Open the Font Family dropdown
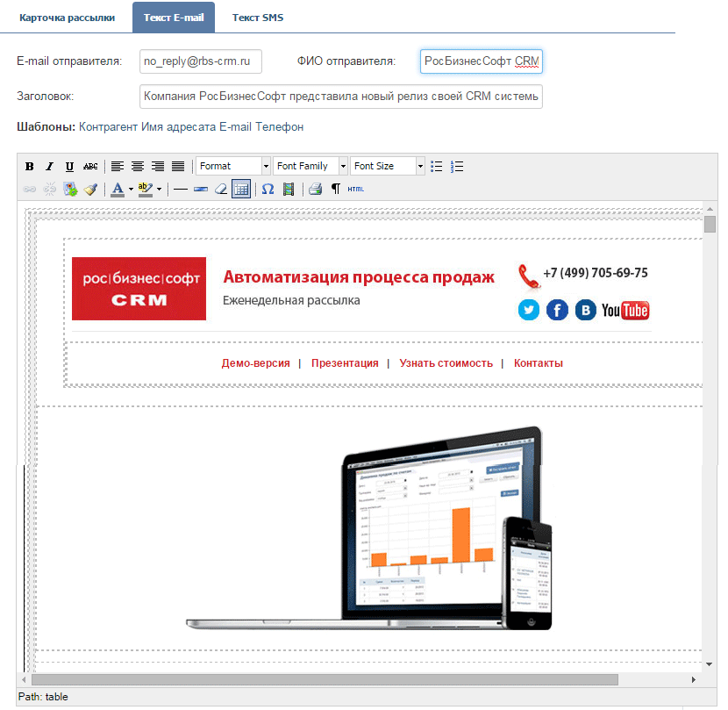 pos(310,166)
